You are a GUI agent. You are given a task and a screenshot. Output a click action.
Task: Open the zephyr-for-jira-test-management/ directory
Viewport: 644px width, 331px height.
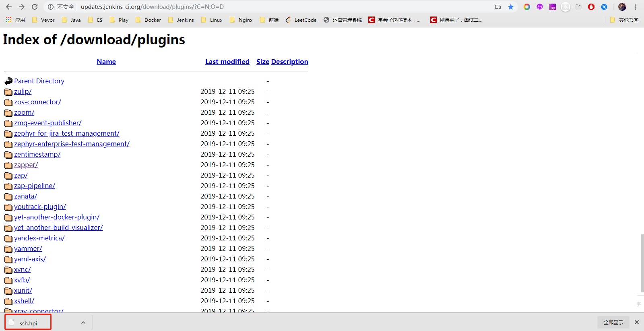[x=67, y=133]
